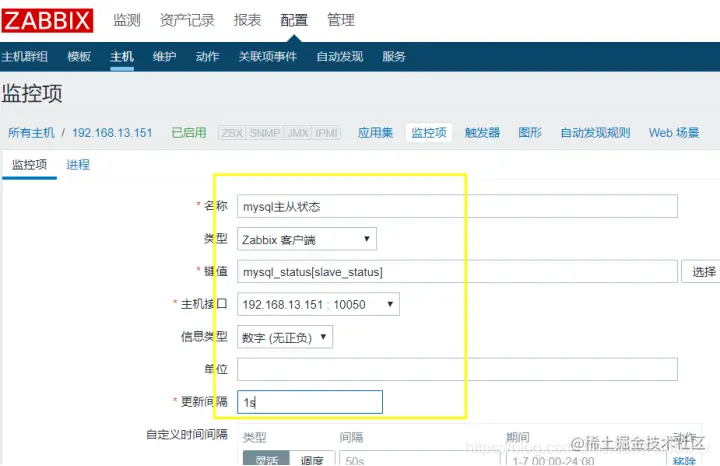Click the 选择 button beside key
The height and width of the screenshot is (466, 720).
(x=702, y=271)
